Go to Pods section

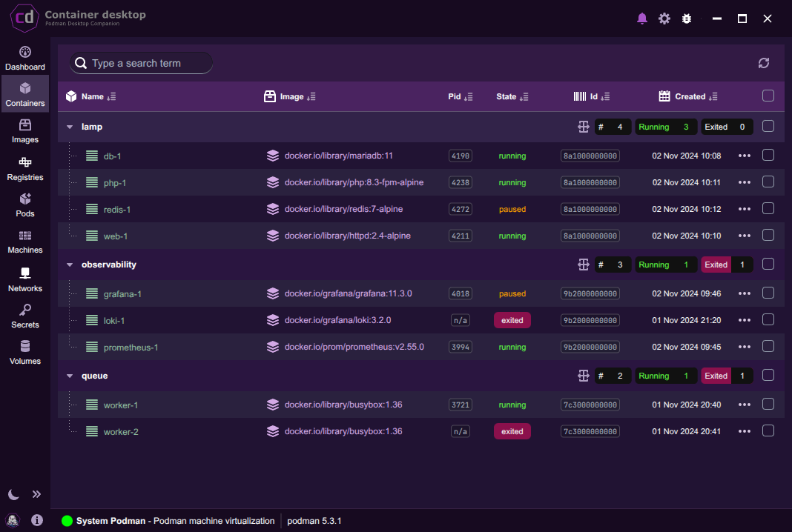pos(24,205)
